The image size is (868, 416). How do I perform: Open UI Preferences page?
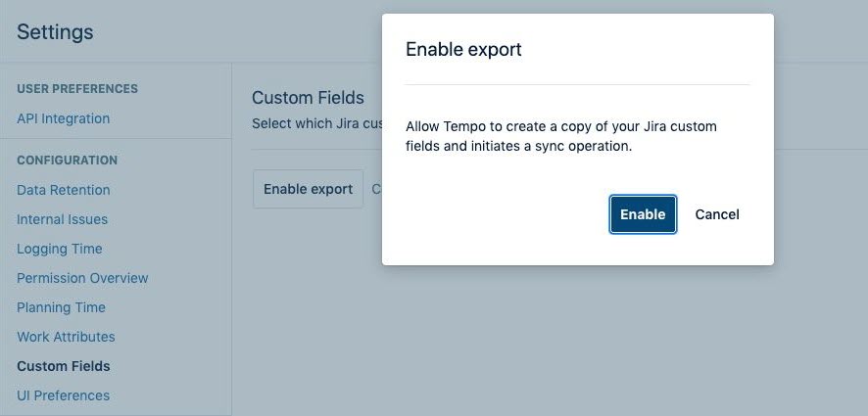63,395
